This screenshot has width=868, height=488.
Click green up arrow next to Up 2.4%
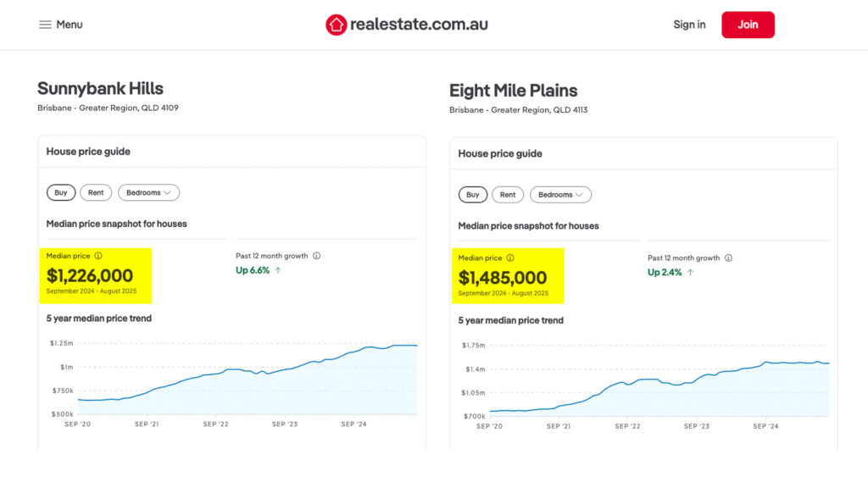[690, 273]
